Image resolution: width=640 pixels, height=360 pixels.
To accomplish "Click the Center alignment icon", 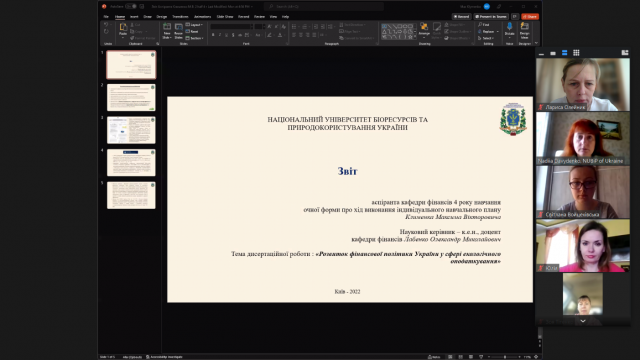I will (301, 35).
